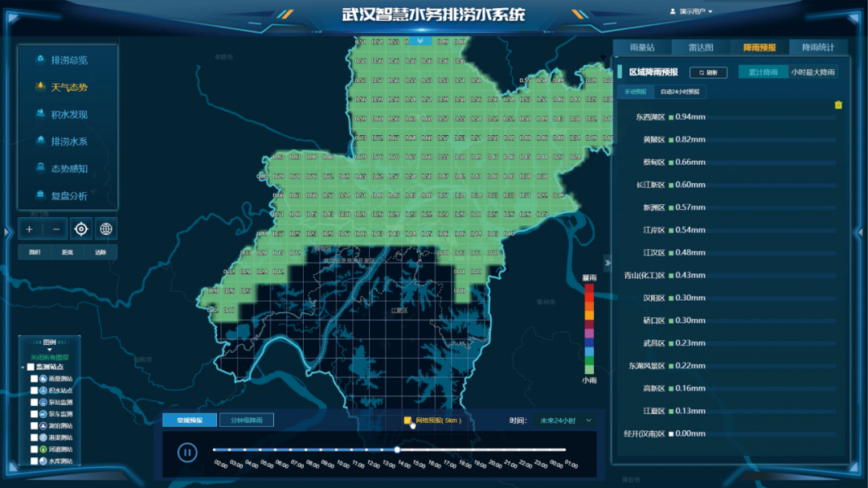
Task: Enable the 雨量测站 layer checkbox
Action: pyautogui.click(x=34, y=379)
